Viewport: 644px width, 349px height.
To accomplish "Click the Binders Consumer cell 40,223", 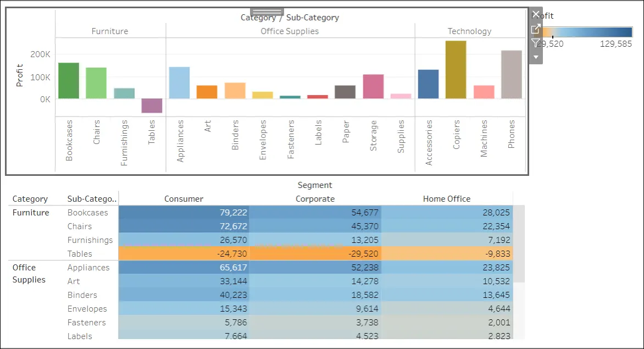I will coord(184,295).
